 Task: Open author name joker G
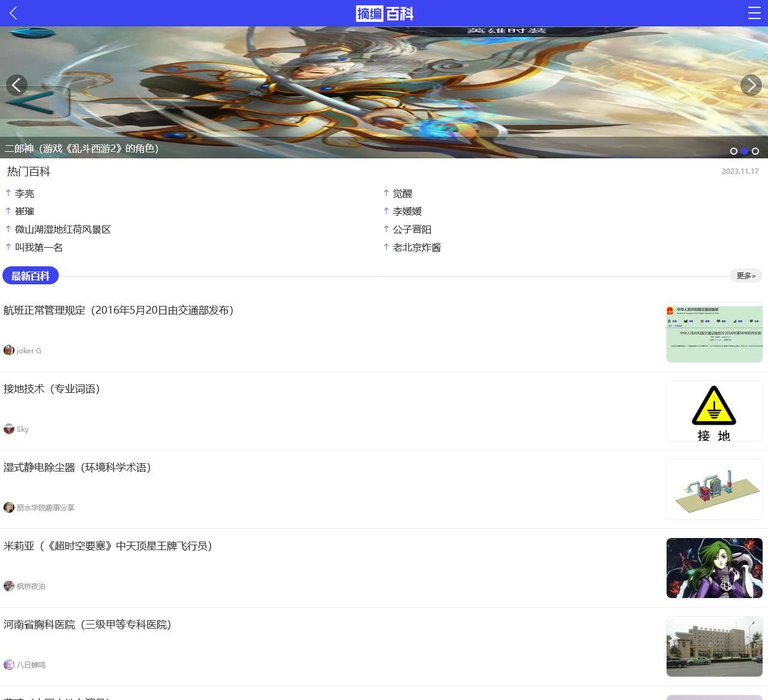coord(29,351)
